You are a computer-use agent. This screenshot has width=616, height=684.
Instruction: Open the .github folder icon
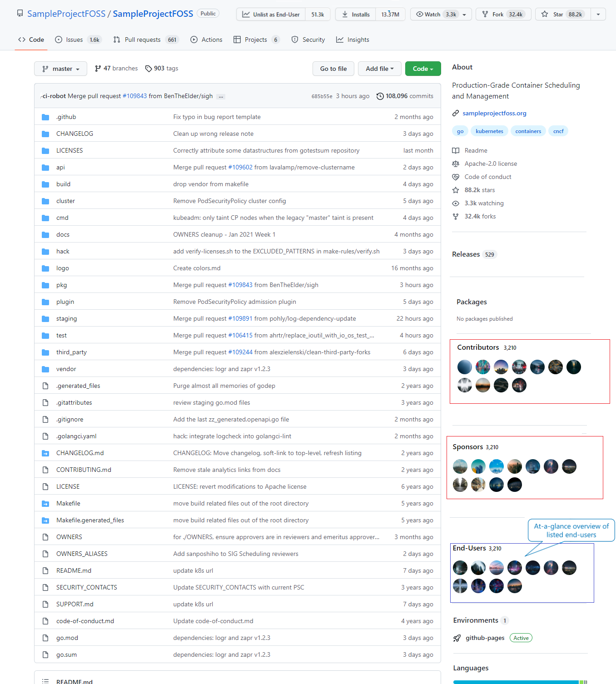(45, 117)
